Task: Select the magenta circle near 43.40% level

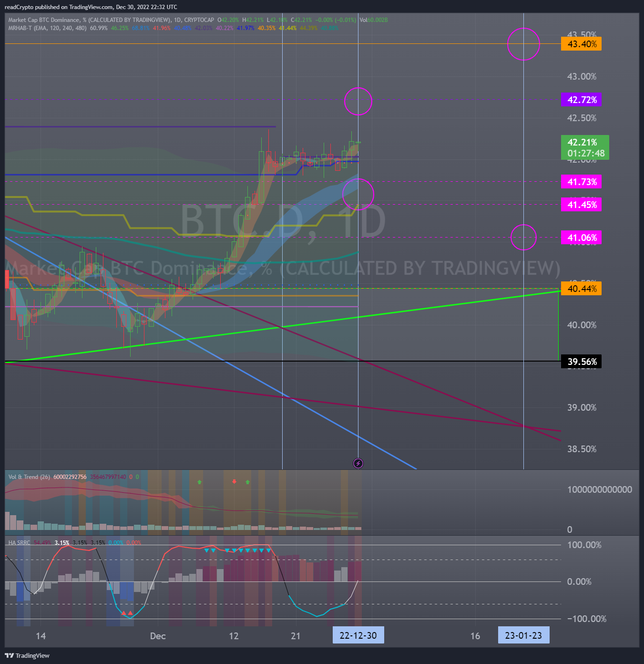Action: [523, 44]
